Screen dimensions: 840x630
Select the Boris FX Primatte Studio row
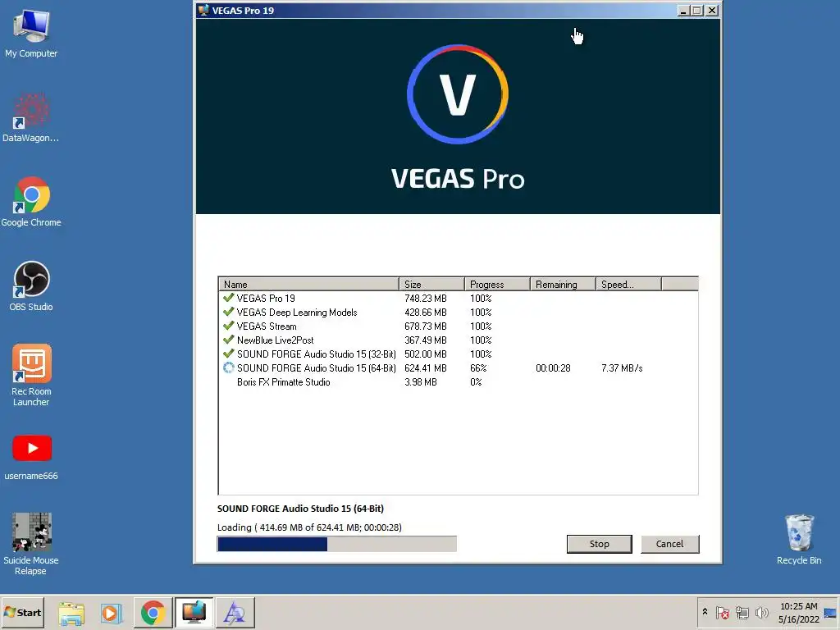click(x=458, y=382)
